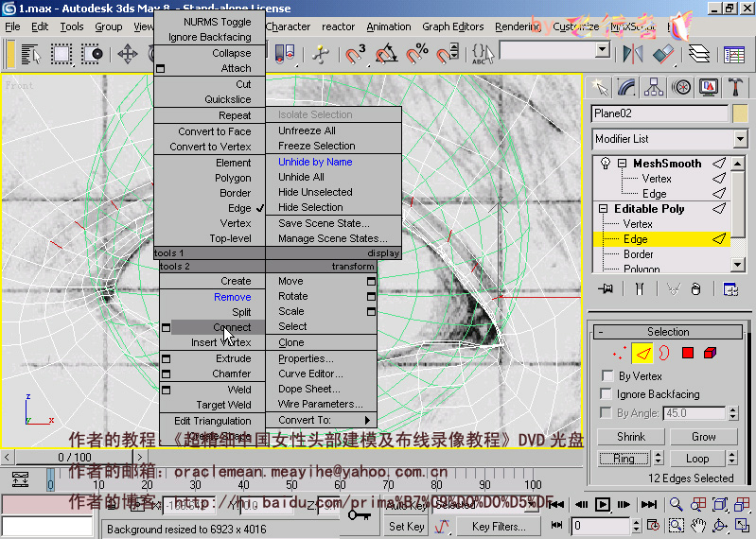Image resolution: width=756 pixels, height=539 pixels.
Task: Select Vertex sub-object level icon
Action: 619,353
